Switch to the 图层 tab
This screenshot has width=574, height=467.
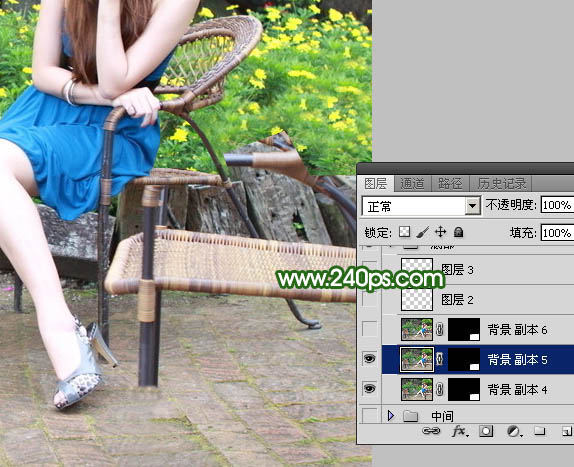376,183
